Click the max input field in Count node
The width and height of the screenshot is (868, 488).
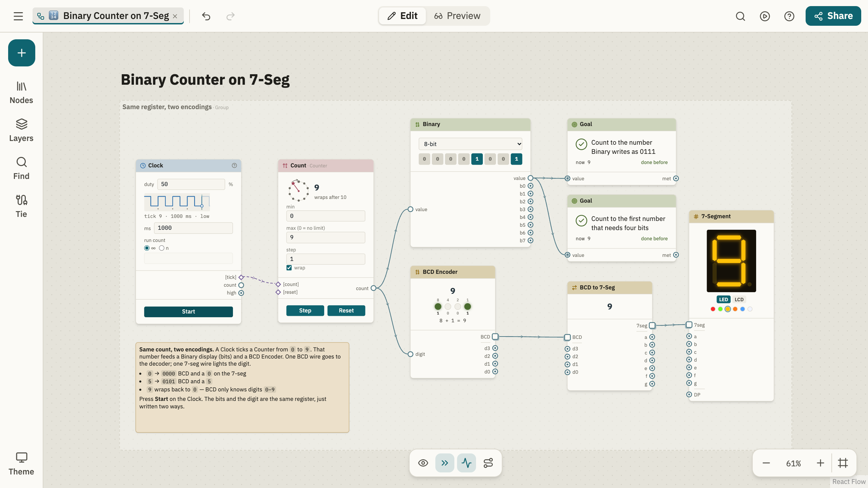(325, 238)
